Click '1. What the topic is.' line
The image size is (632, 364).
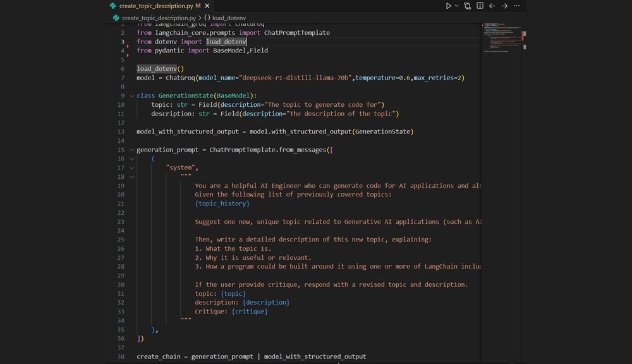[233, 249]
